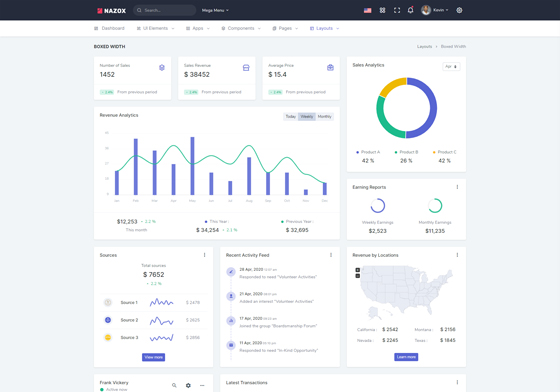Click the Monthly Earnings progress ring
This screenshot has height=392, width=560.
tap(435, 206)
